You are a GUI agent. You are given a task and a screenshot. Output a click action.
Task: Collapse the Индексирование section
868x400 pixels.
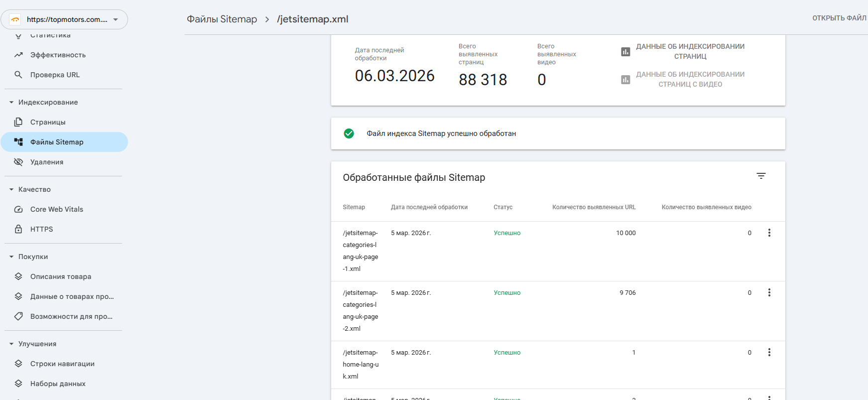(x=11, y=102)
